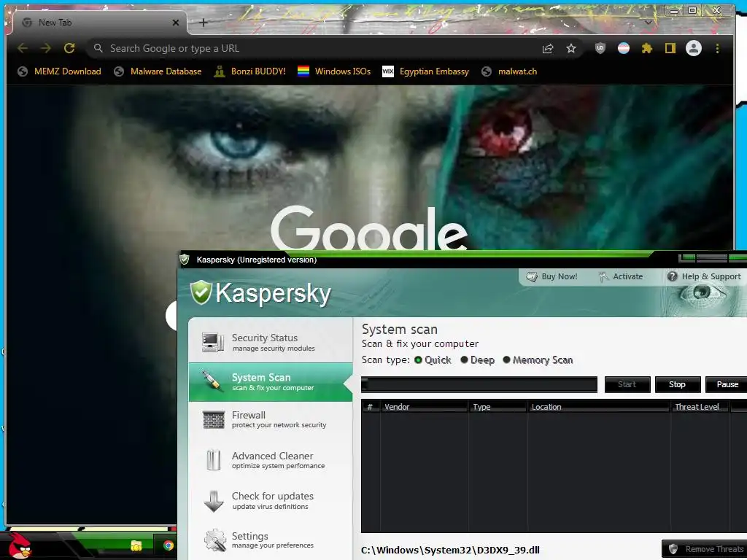The image size is (747, 560).
Task: Sort results by Type column
Action: (498, 407)
